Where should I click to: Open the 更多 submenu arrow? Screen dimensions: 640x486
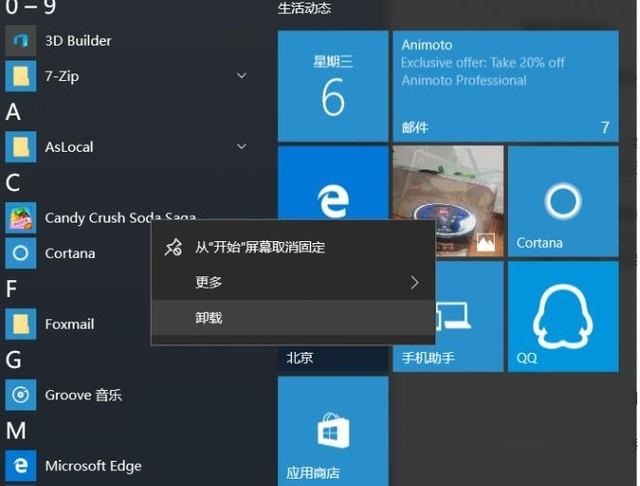(415, 282)
